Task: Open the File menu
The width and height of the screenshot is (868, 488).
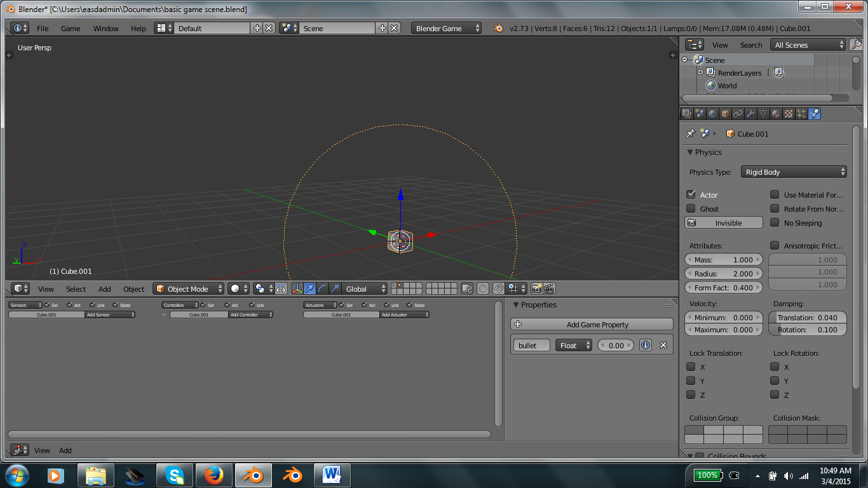Action: (43, 28)
